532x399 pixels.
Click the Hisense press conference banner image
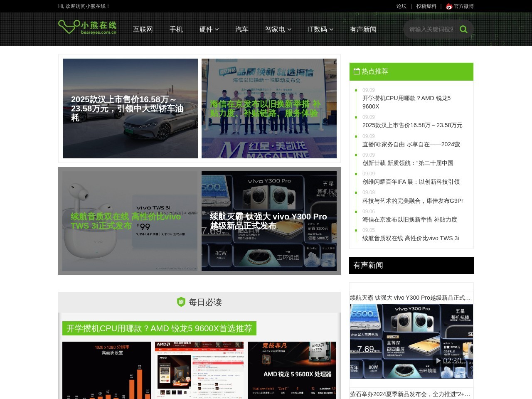tap(269, 108)
